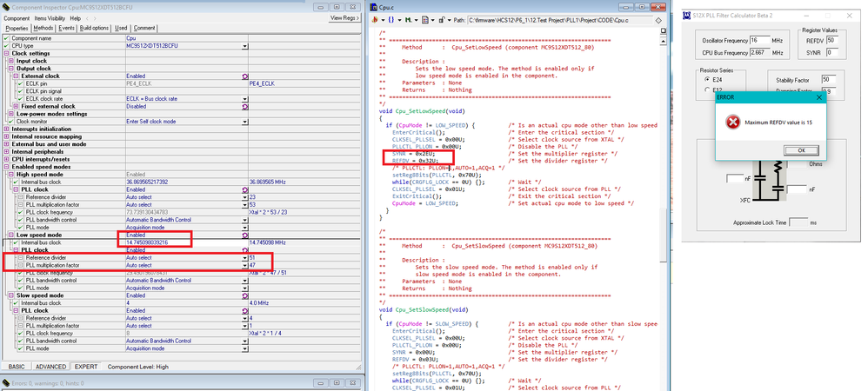
Task: Toggle the Slow speed mode enable icon
Action: click(244, 295)
